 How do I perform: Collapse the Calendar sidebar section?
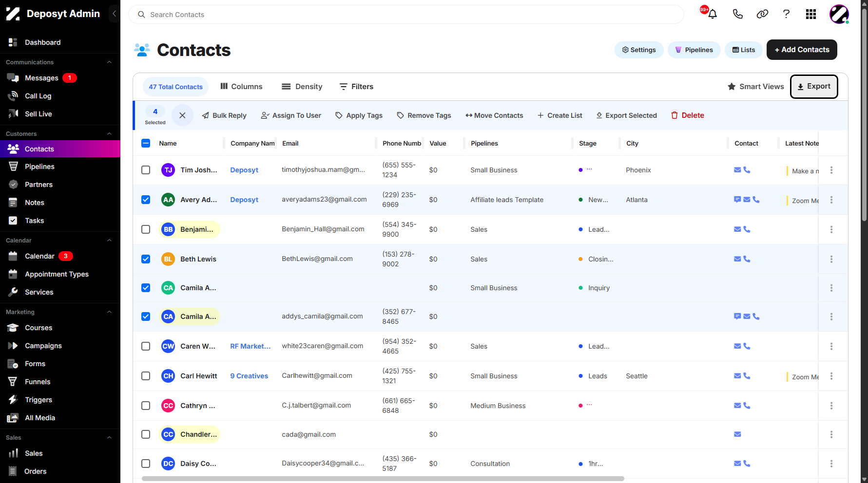[109, 241]
